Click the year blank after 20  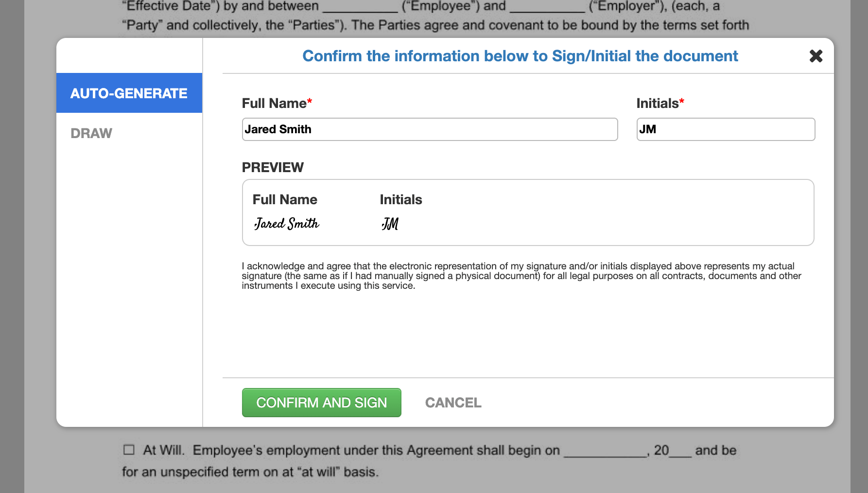pyautogui.click(x=680, y=452)
